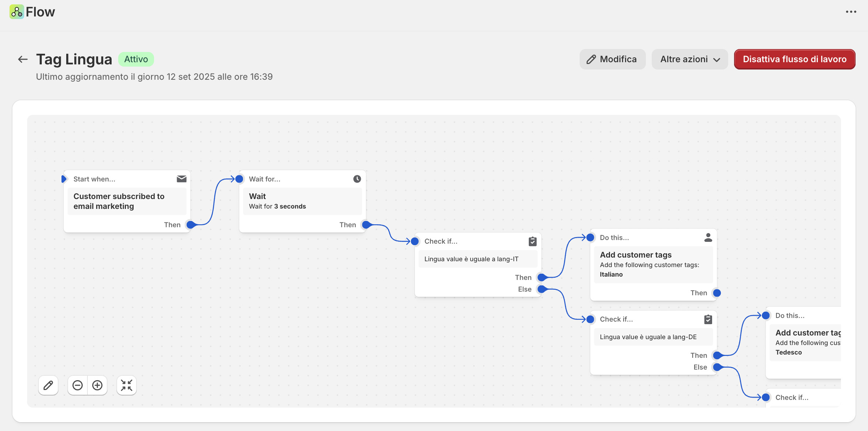Click the Flow app logo icon
Viewport: 868px width, 431px height.
[x=16, y=12]
